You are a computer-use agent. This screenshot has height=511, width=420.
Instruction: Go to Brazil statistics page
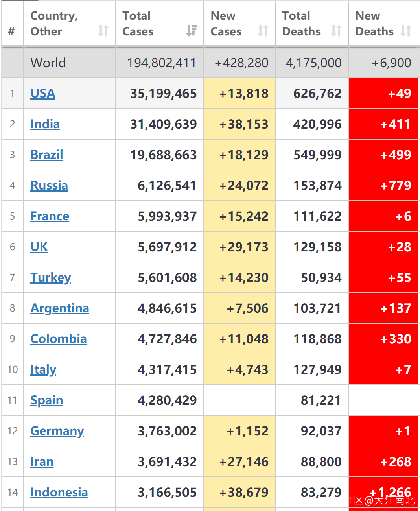tap(47, 155)
